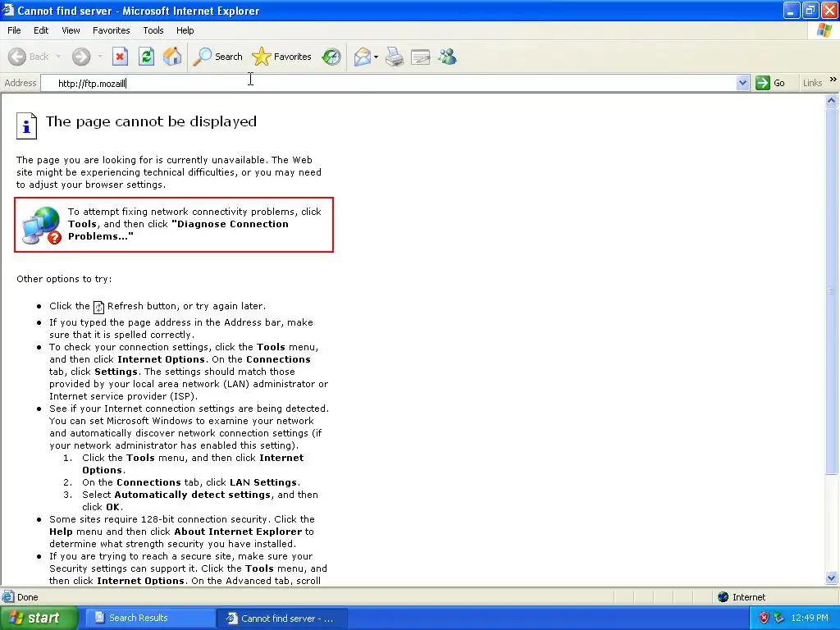Expand the Mail button dropdown arrow
840x630 pixels.
tap(376, 57)
